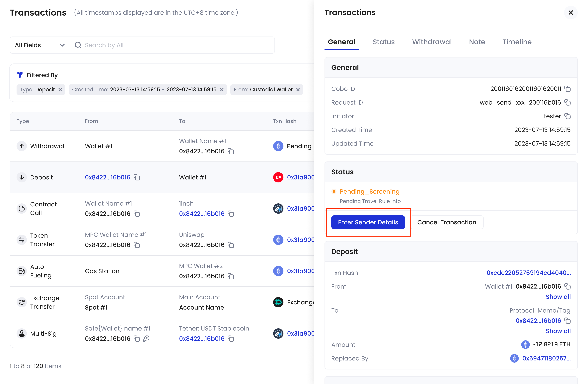Copy Deposit row From address
This screenshot has width=588, height=384.
click(137, 177)
